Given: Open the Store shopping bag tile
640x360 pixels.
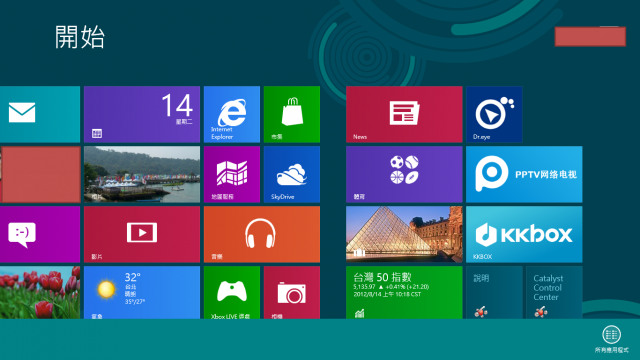Looking at the screenshot, I should (292, 114).
